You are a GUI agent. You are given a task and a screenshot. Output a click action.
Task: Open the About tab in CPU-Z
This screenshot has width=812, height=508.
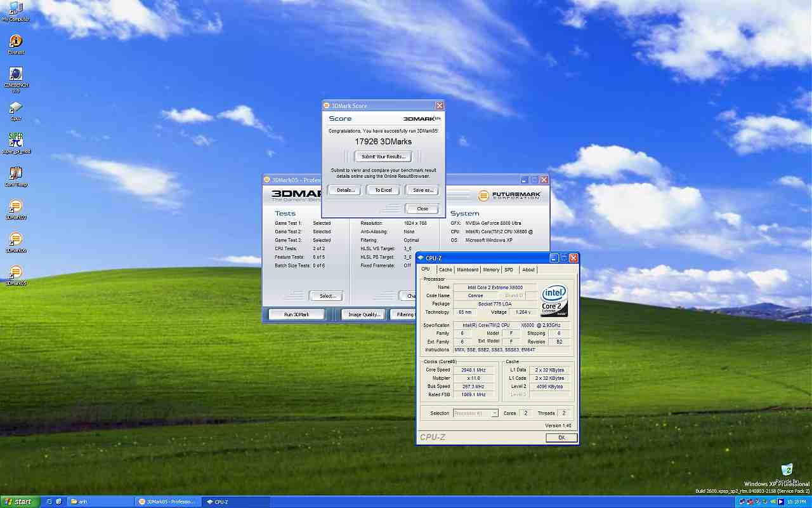pos(528,270)
